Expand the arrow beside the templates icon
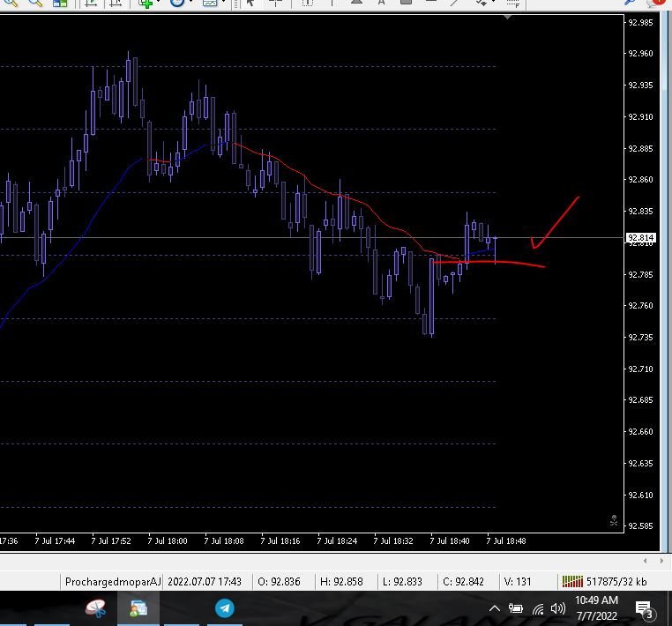 point(224,2)
